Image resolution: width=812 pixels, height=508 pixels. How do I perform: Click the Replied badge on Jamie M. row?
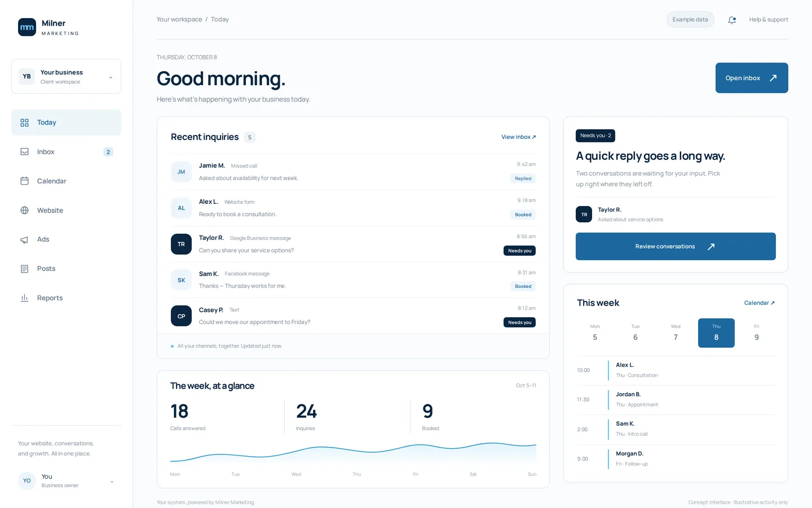pyautogui.click(x=523, y=178)
